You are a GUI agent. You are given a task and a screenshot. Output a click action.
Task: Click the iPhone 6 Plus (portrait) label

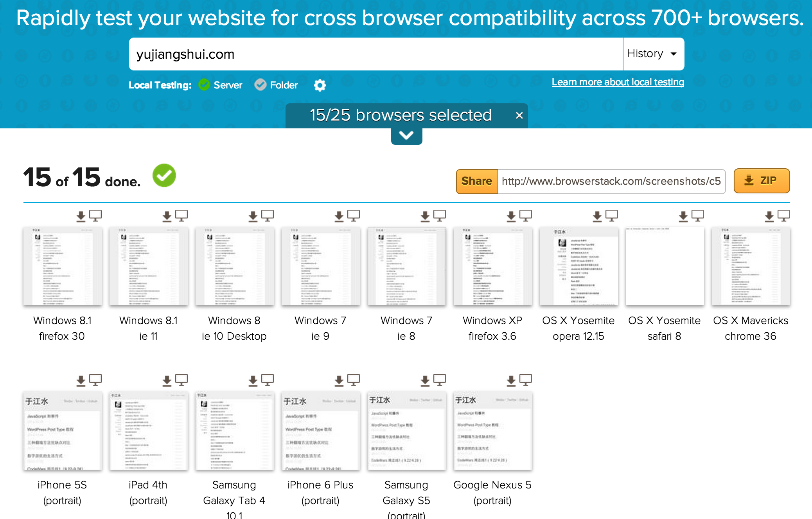coord(320,493)
